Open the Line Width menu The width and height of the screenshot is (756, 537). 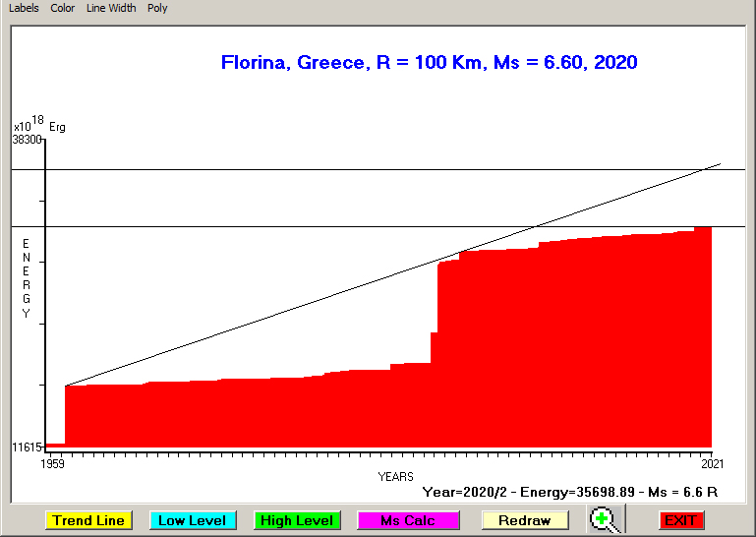pyautogui.click(x=111, y=8)
